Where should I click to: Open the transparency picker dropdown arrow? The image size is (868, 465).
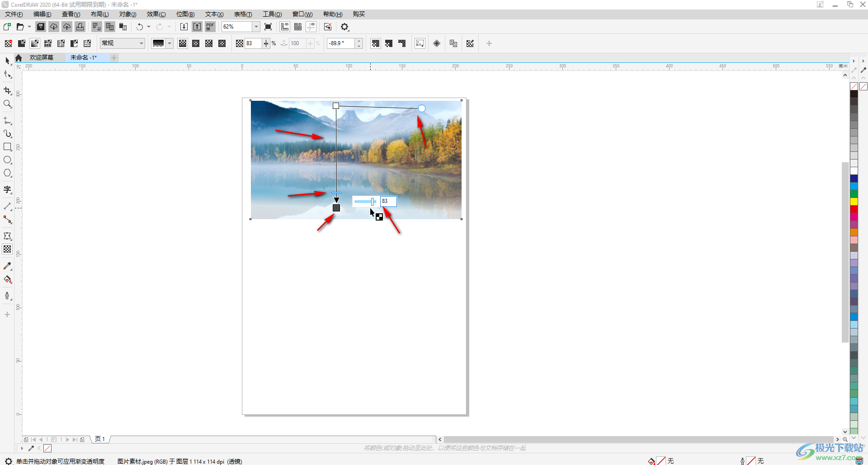(x=170, y=43)
